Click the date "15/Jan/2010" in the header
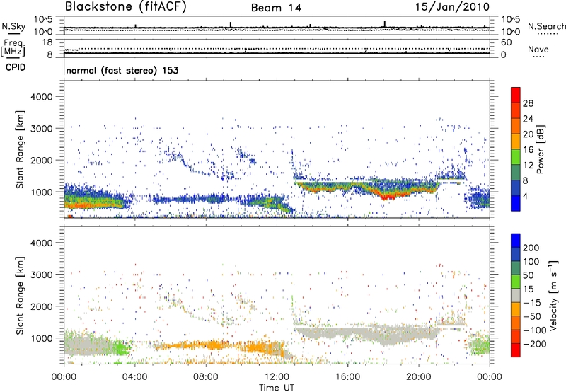 (x=452, y=6)
